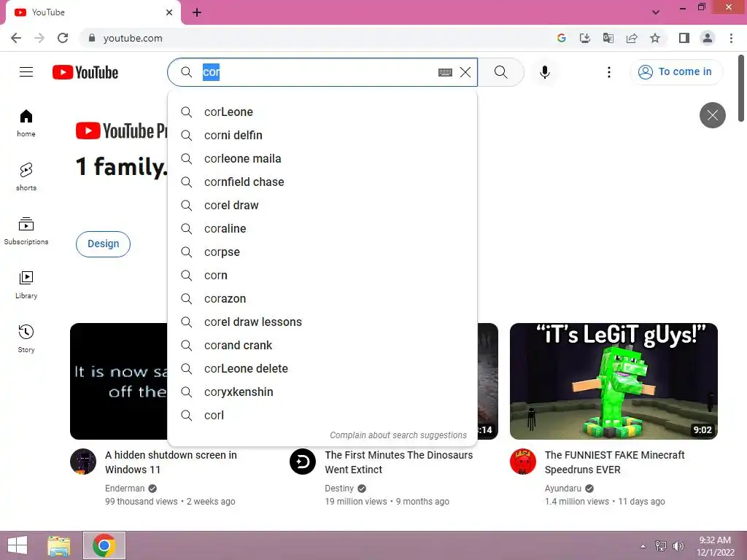This screenshot has width=747, height=560.
Task: Open Subscriptions in the sidebar
Action: pos(26,231)
